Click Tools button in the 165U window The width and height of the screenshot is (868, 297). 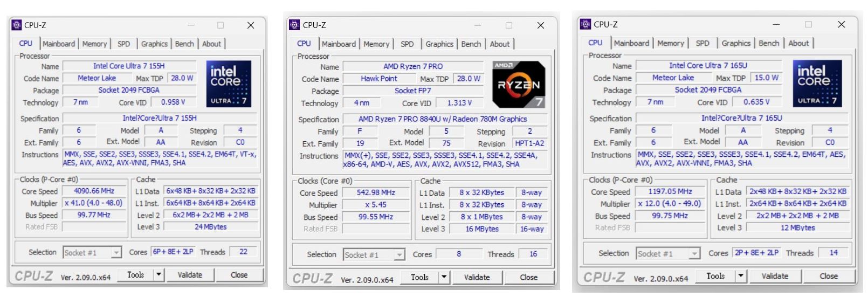coord(715,276)
